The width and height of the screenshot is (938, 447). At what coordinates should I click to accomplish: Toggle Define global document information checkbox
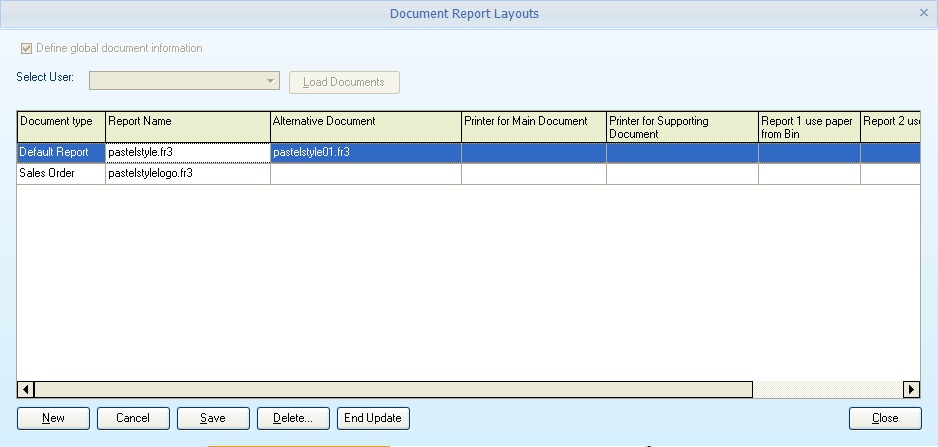coord(26,48)
